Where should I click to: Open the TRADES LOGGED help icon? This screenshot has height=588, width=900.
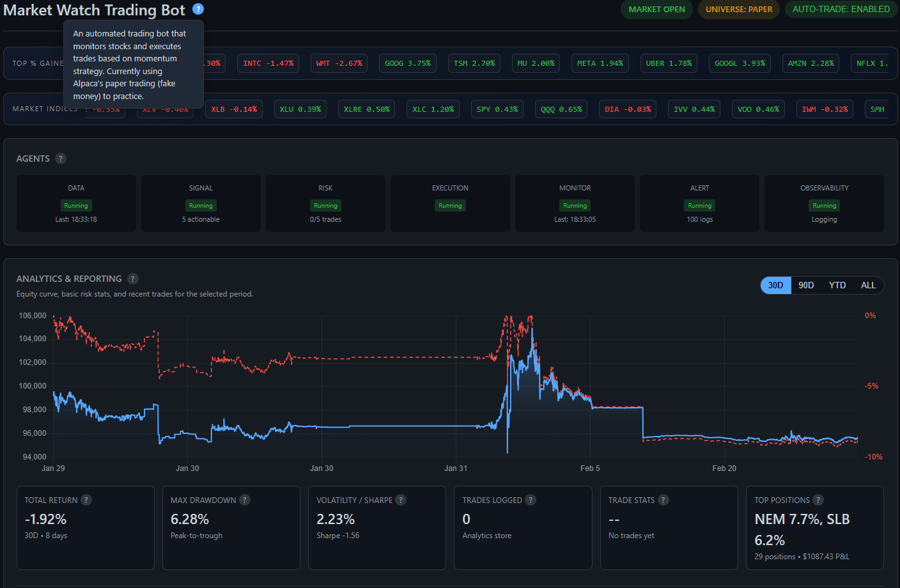531,500
